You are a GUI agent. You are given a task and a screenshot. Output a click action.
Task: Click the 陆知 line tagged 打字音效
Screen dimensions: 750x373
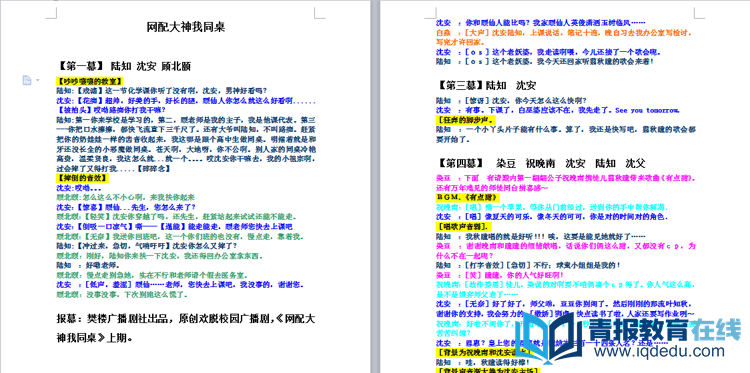click(x=529, y=265)
